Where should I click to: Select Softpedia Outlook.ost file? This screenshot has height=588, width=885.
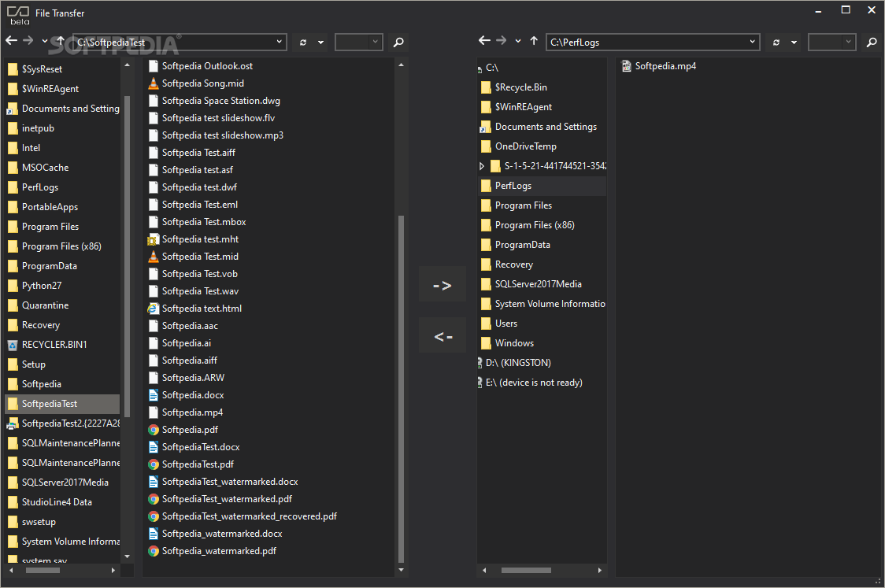click(200, 66)
